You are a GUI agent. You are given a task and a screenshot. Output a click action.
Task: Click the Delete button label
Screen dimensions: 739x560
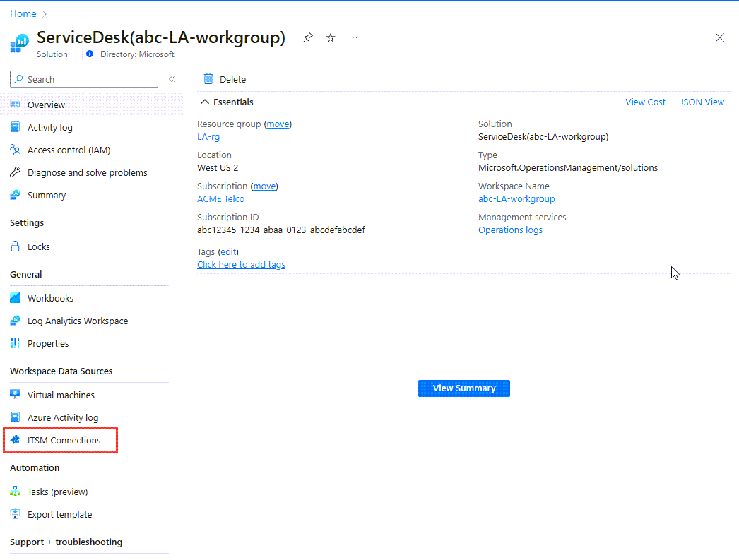pos(233,79)
